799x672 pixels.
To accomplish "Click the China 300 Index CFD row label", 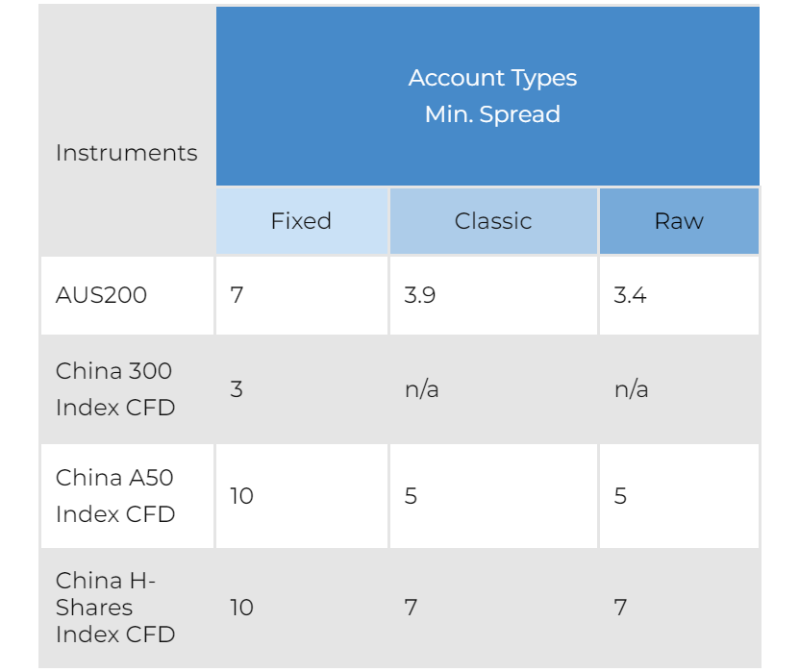I will click(x=115, y=389).
